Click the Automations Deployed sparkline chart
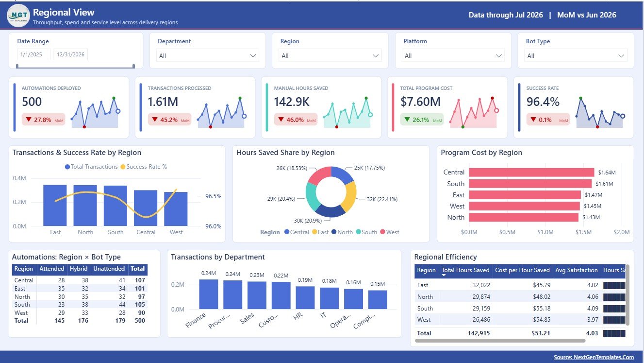Viewport: 644px width, 363px height. point(95,113)
